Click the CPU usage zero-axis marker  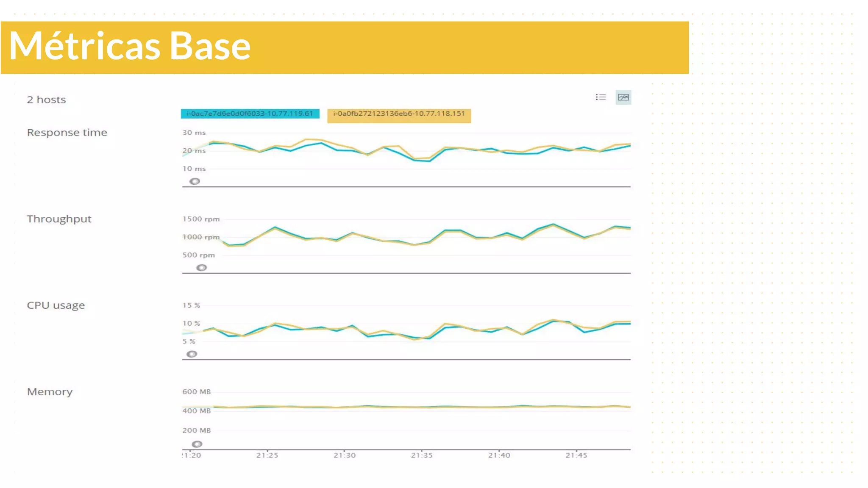click(x=192, y=354)
